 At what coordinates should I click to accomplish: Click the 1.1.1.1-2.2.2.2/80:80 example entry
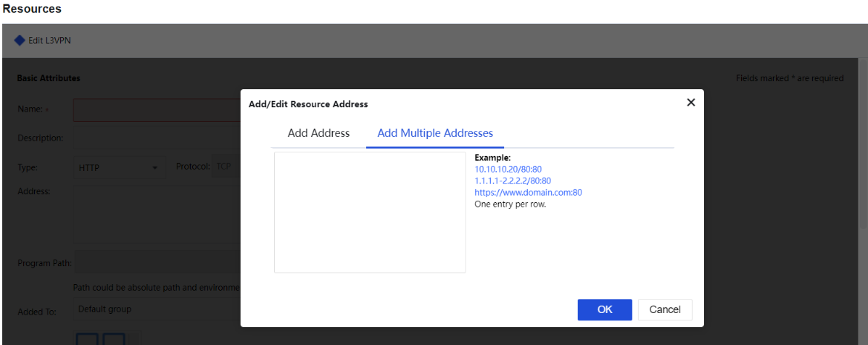click(512, 181)
